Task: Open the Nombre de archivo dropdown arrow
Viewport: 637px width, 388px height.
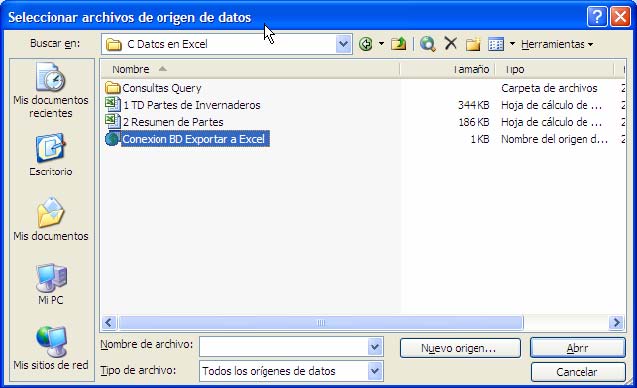Action: point(375,347)
